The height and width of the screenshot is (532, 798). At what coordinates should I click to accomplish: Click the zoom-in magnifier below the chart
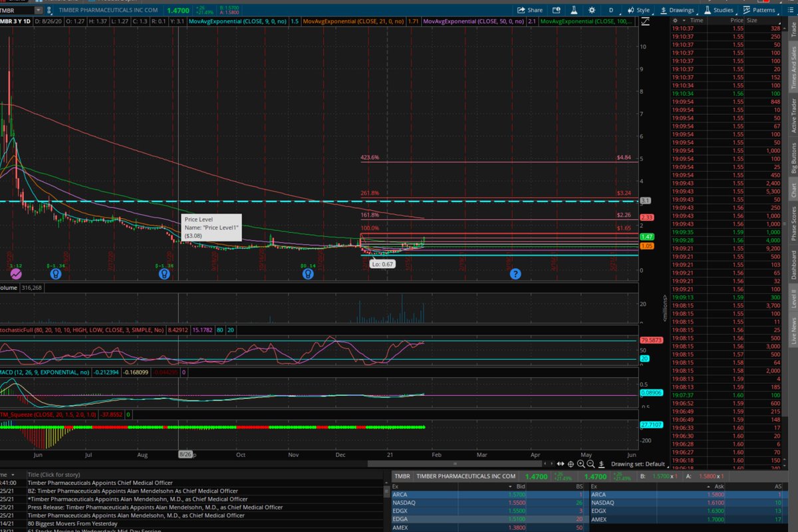point(581,464)
